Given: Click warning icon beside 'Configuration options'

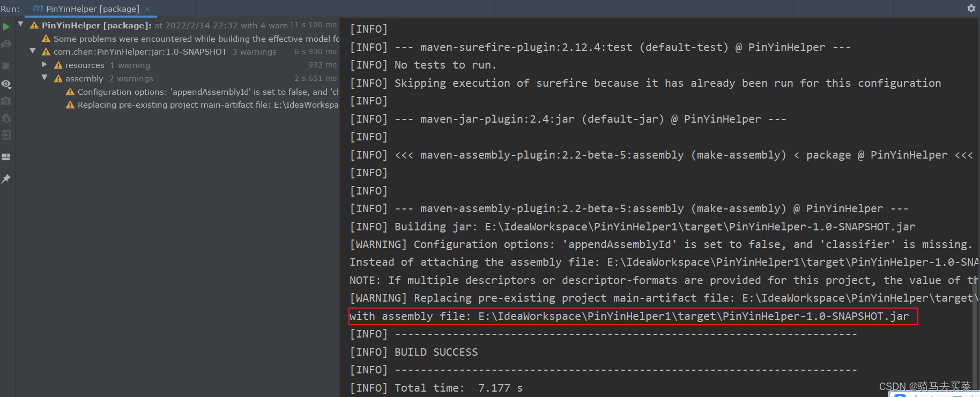Looking at the screenshot, I should (70, 92).
